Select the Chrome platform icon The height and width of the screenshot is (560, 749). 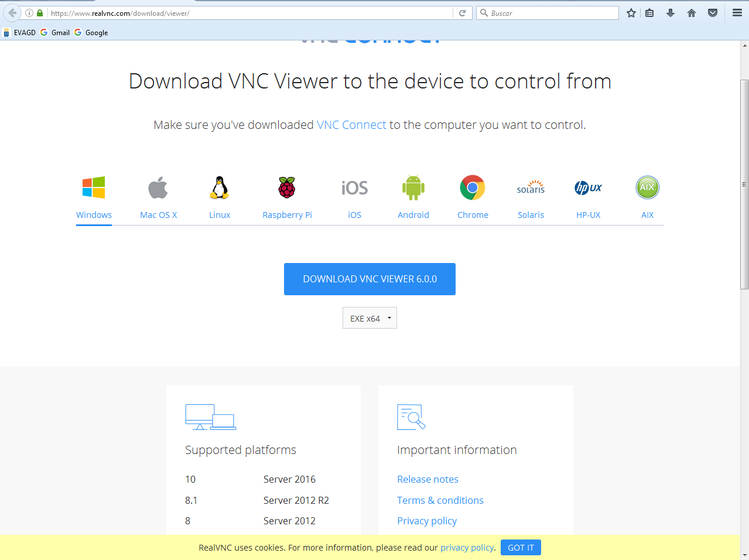click(x=472, y=186)
